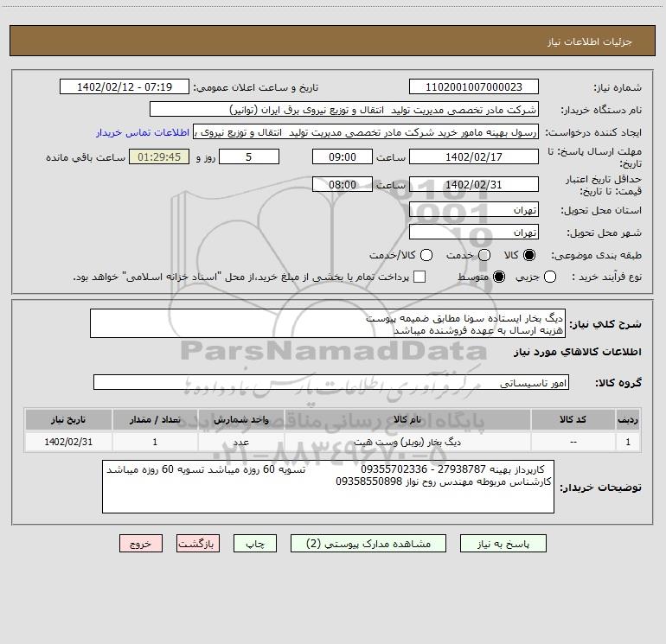Click the کد کالا column header
666x644 pixels.
pos(573,420)
